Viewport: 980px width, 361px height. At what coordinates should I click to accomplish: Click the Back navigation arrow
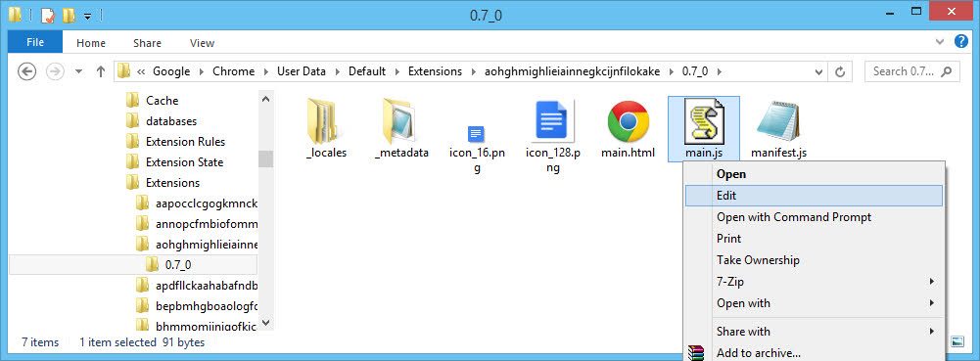pyautogui.click(x=26, y=71)
